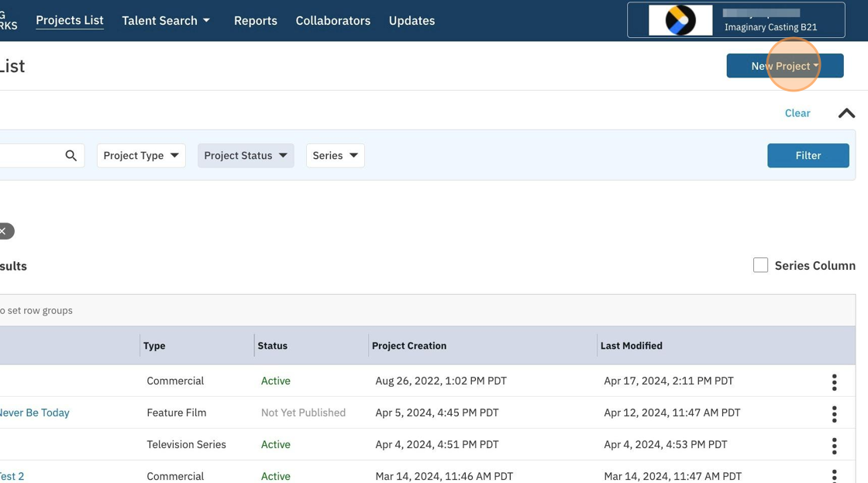868x483 pixels.
Task: Open the Project Status dropdown
Action: click(x=245, y=156)
